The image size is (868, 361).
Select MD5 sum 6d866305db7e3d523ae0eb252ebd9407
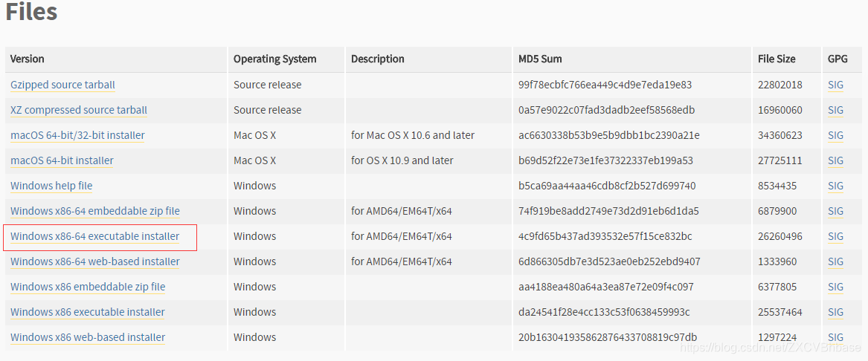pyautogui.click(x=609, y=261)
